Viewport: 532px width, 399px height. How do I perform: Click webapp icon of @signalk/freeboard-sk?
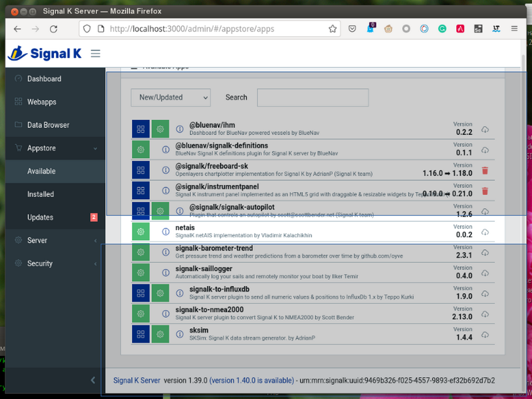141,170
